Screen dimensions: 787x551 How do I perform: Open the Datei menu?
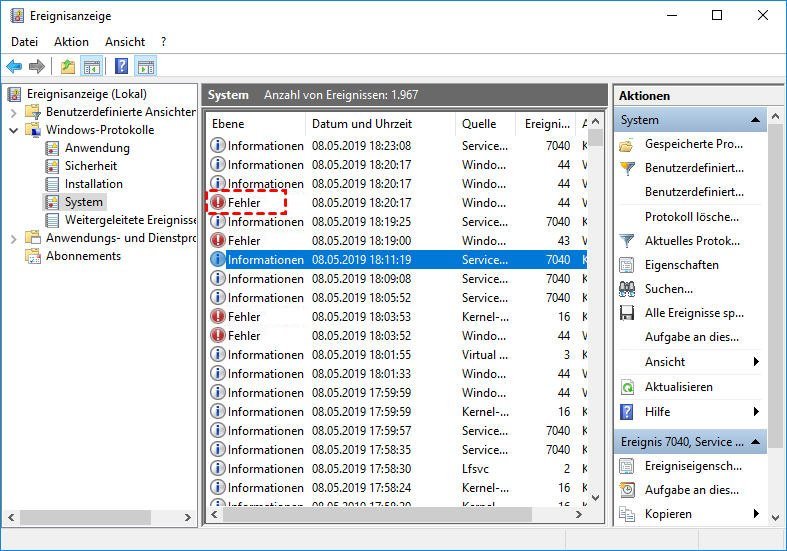point(24,42)
